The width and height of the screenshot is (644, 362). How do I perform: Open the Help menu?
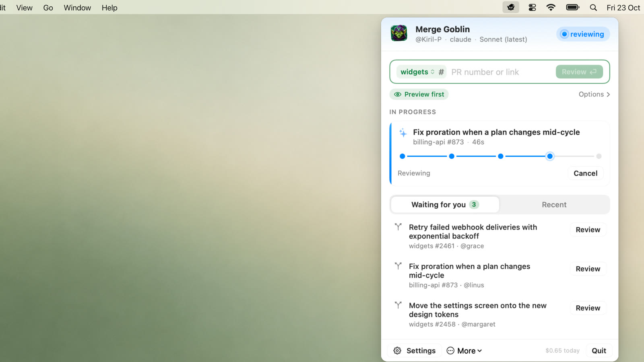[109, 8]
